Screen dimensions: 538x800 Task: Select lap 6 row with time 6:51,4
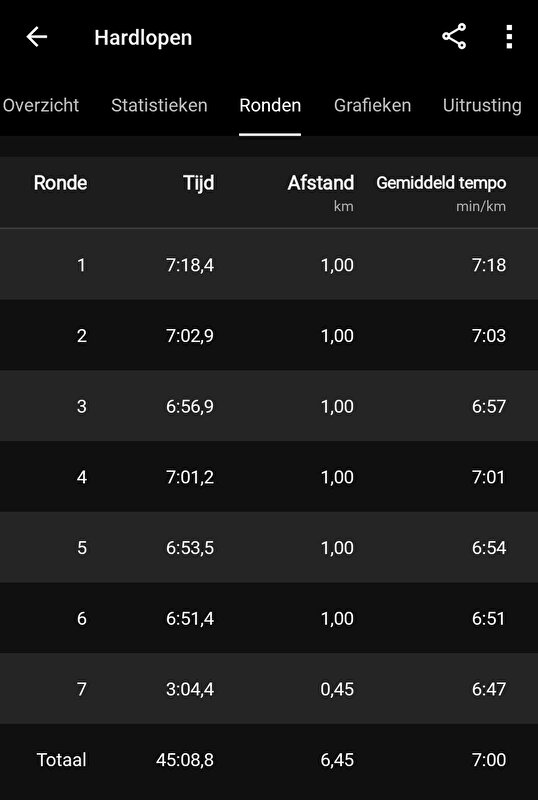(x=269, y=618)
